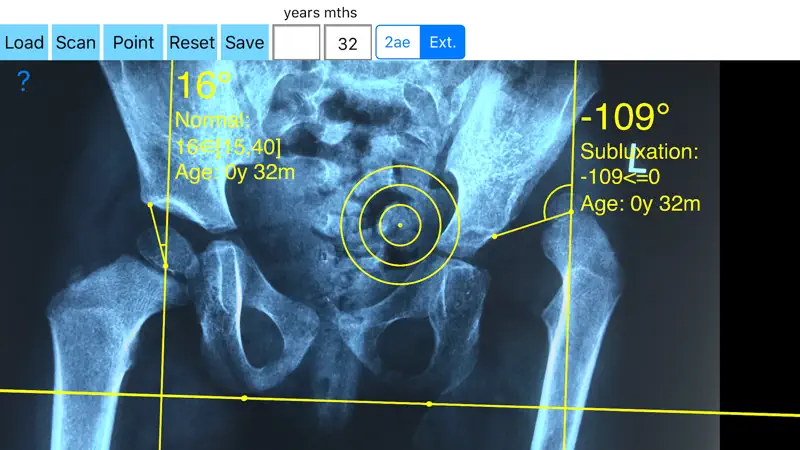
Task: Tap the center dot of the concentric circles
Action: point(400,225)
